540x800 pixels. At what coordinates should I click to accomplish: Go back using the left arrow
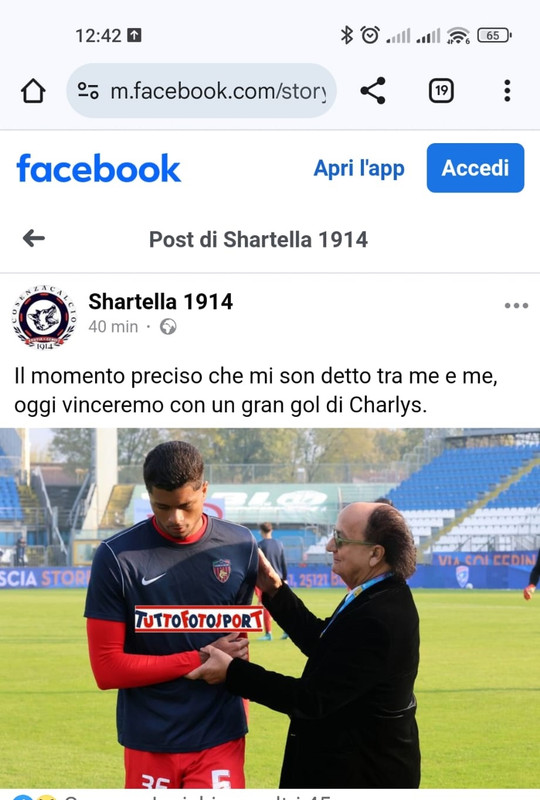[x=34, y=238]
